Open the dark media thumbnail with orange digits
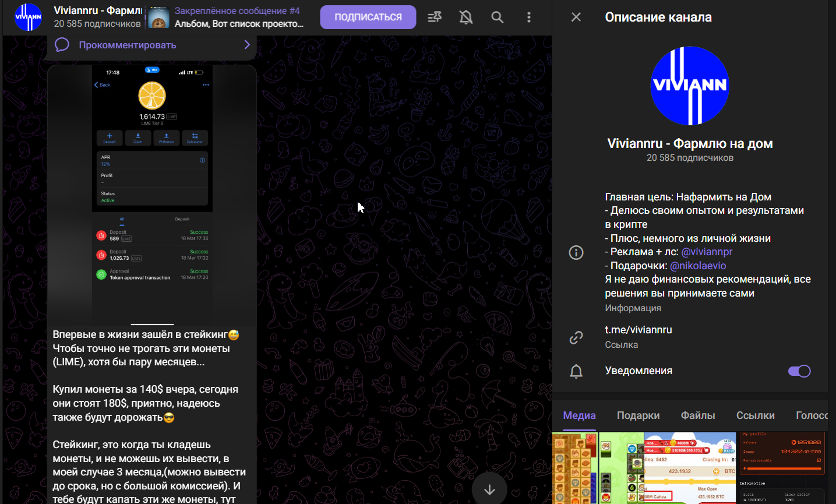Image resolution: width=836 pixels, height=504 pixels. click(782, 468)
